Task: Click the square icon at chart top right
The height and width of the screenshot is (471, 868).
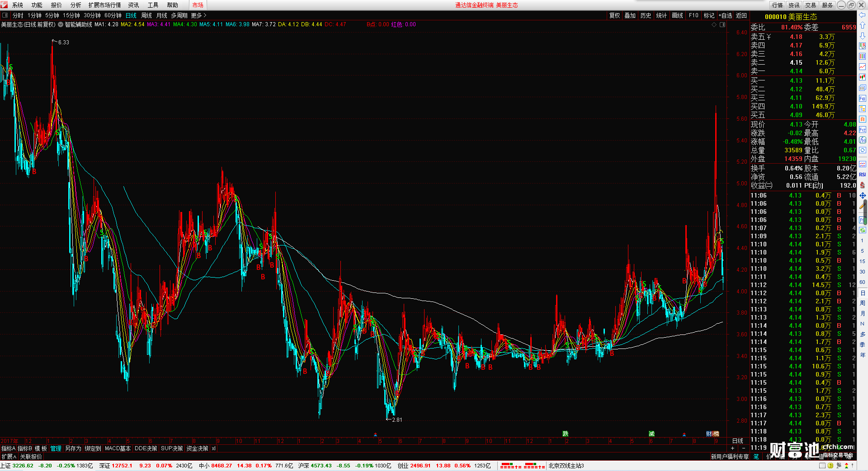Action: coord(722,24)
